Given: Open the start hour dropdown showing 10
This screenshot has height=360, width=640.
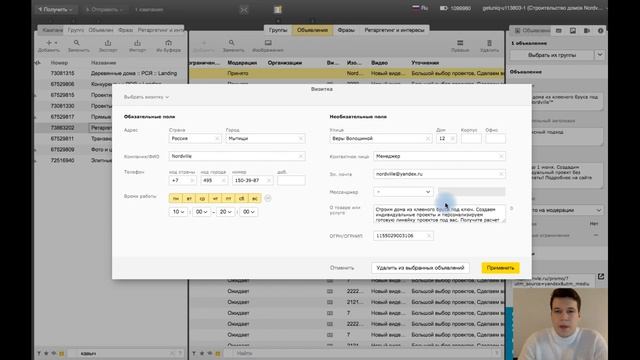Looking at the screenshot, I should pos(178,212).
